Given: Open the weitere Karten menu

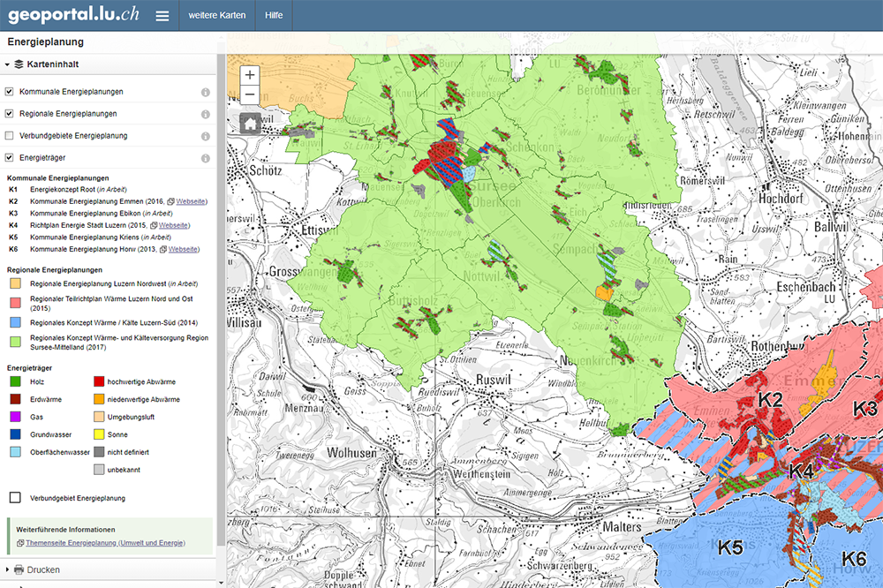Looking at the screenshot, I should [217, 15].
